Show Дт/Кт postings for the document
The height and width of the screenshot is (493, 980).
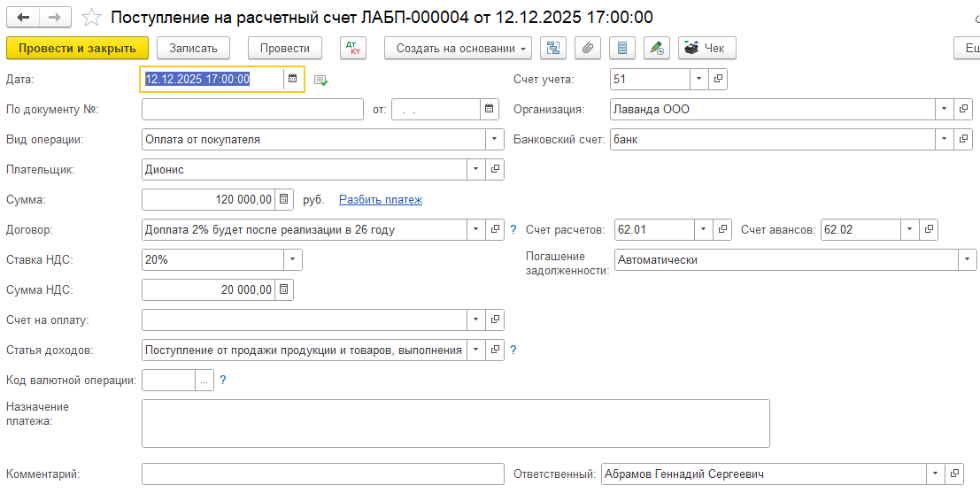[353, 48]
